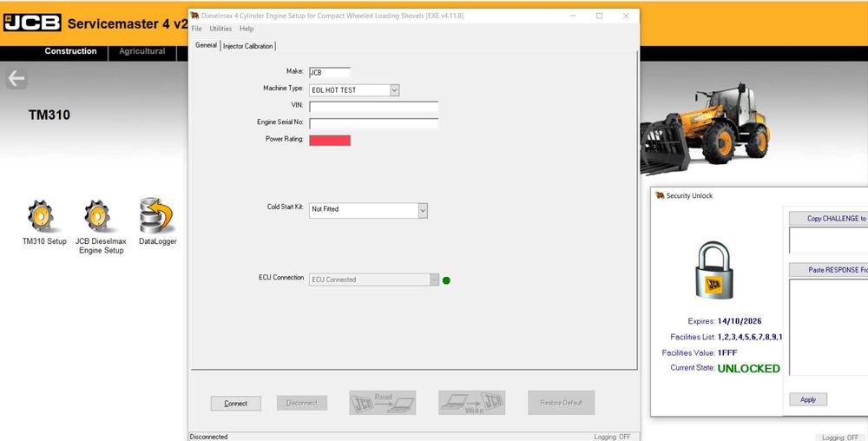
Task: Open the DataLogger database icon
Action: 156,215
